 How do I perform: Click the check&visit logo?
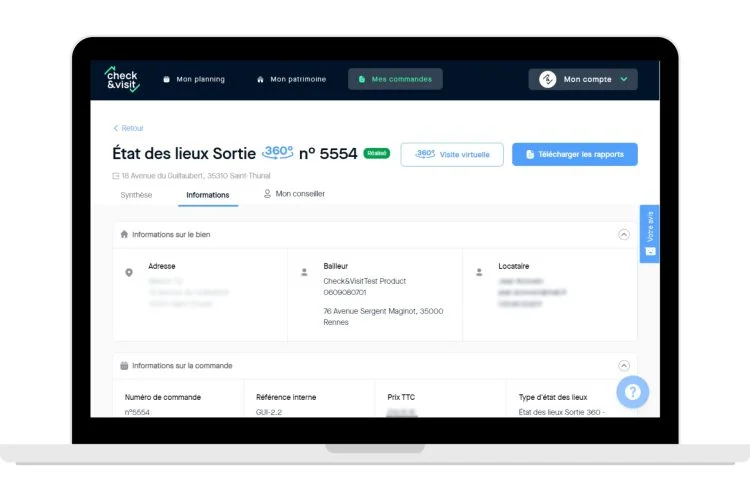click(x=122, y=79)
